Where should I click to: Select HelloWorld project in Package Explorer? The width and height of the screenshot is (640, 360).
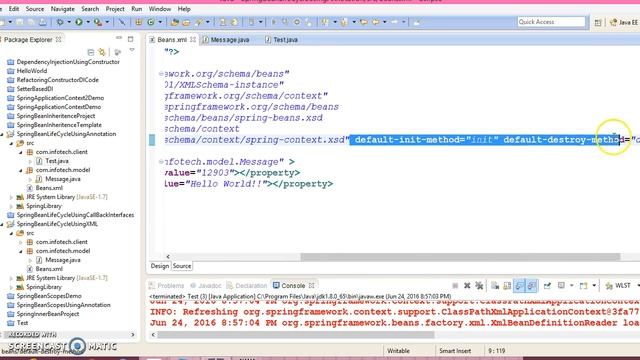click(x=32, y=71)
